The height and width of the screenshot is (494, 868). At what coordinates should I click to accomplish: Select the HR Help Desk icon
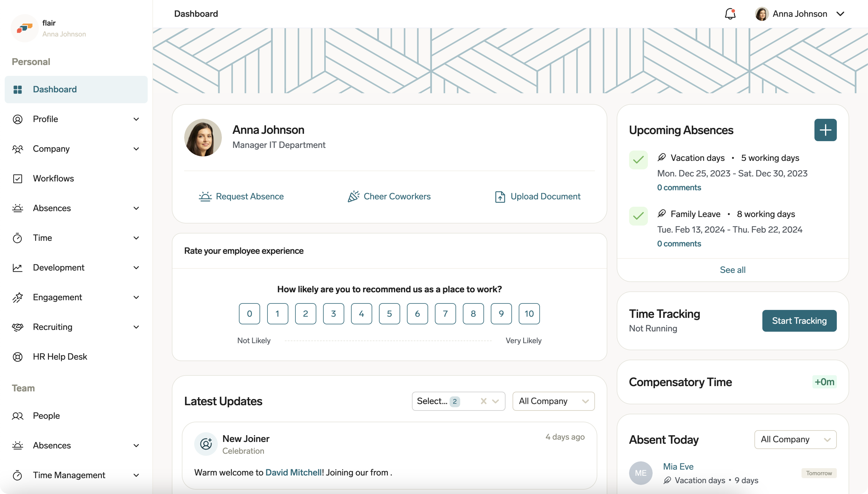(18, 357)
